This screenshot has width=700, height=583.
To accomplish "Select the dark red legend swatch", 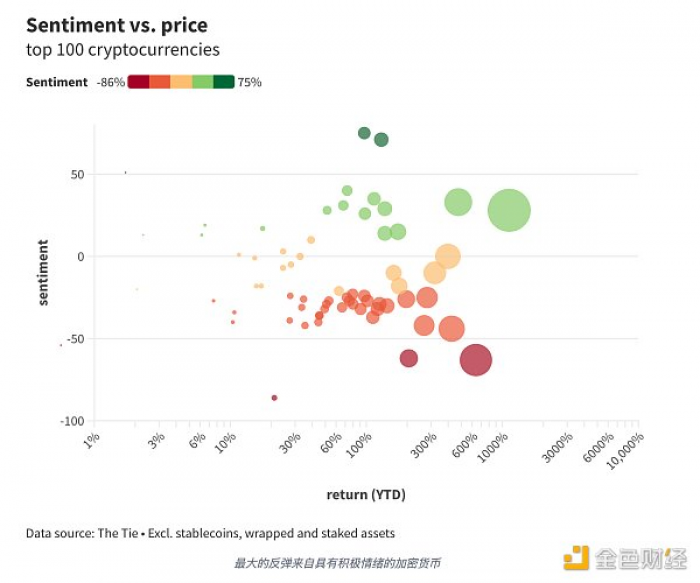I will (x=138, y=82).
